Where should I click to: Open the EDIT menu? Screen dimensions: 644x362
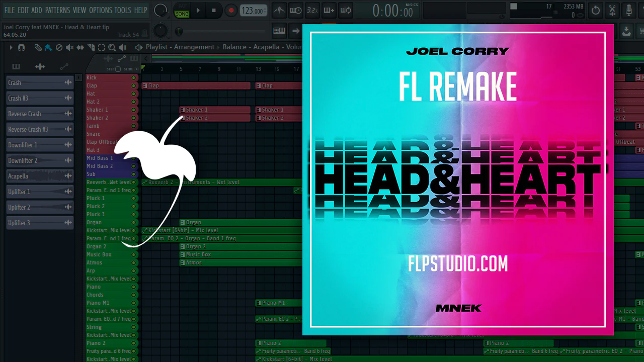23,10
